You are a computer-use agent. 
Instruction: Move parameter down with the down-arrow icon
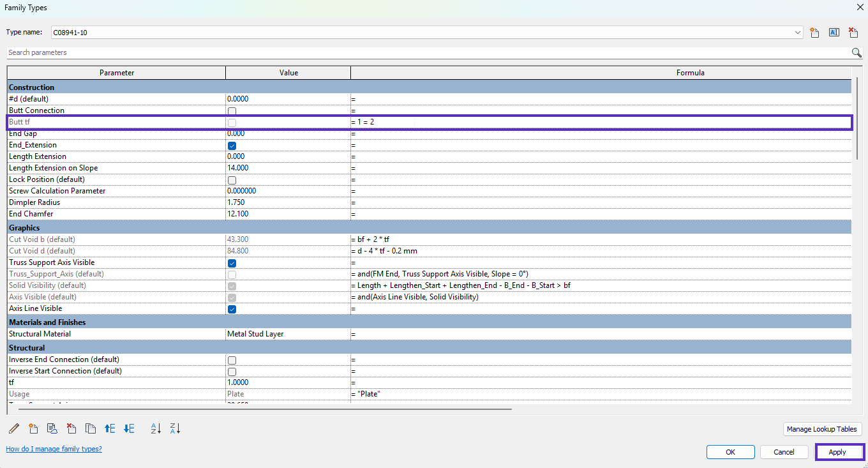coord(129,428)
